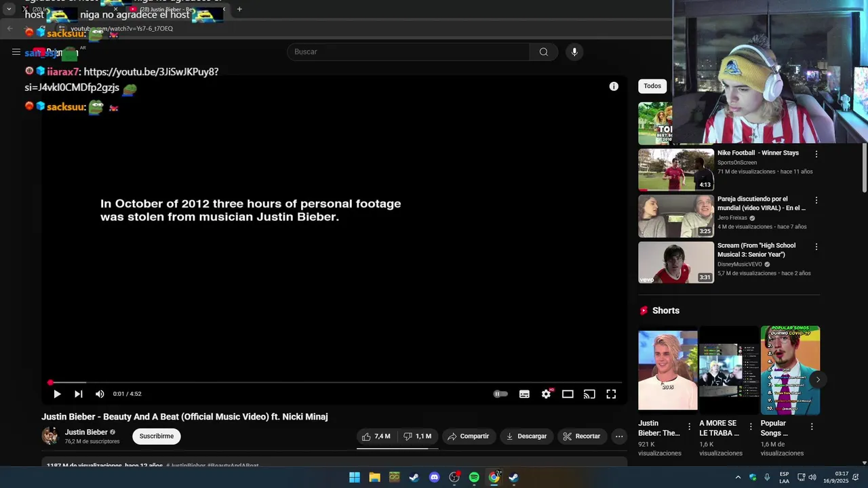
Task: Open the Justin Bieber channel avatar
Action: coord(50,436)
